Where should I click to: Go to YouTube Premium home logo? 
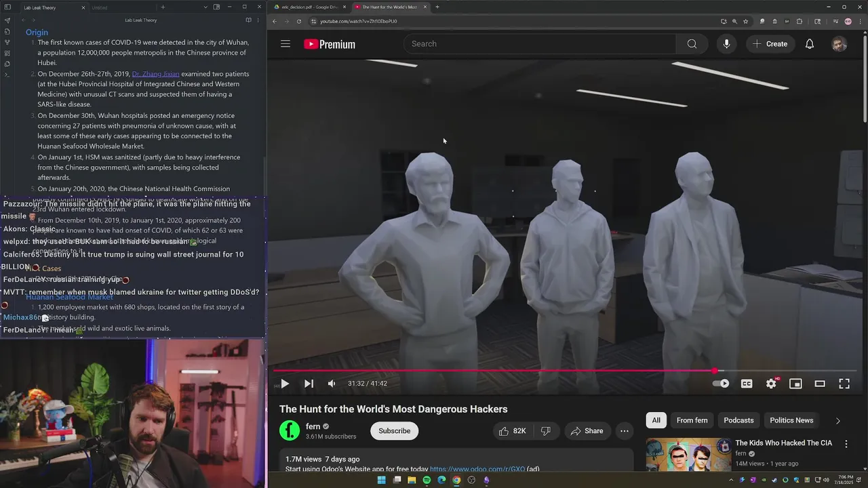tap(330, 44)
